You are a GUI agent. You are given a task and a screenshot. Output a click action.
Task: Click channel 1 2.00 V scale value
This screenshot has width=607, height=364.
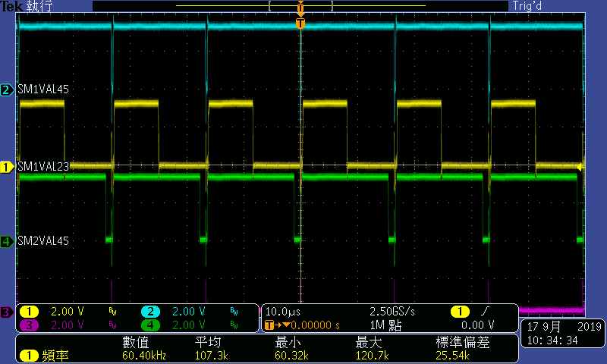tap(68, 312)
